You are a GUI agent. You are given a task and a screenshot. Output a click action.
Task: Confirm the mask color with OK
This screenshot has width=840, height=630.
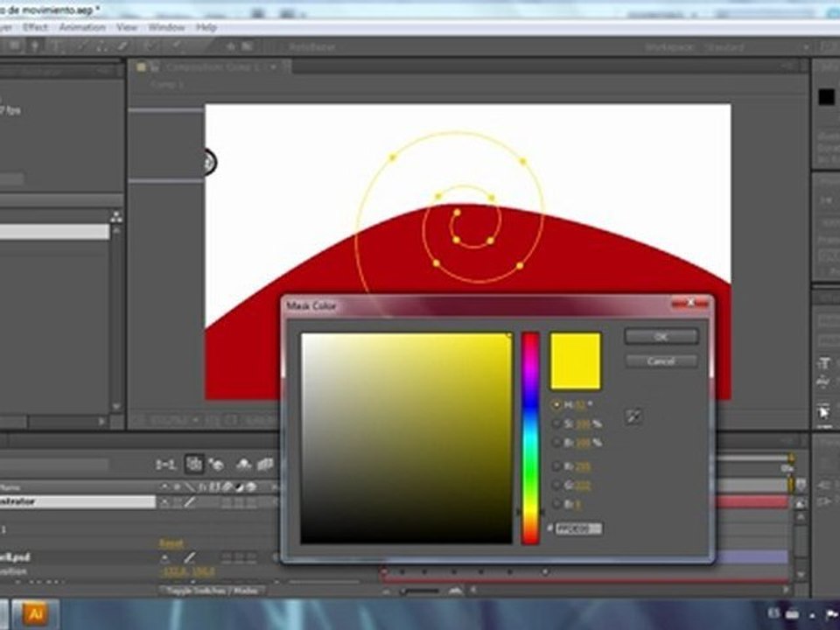[x=661, y=336]
